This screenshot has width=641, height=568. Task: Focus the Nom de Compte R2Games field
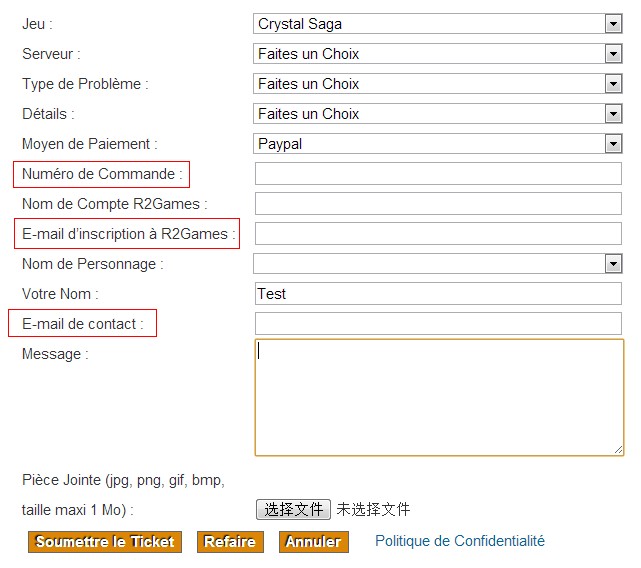(438, 204)
